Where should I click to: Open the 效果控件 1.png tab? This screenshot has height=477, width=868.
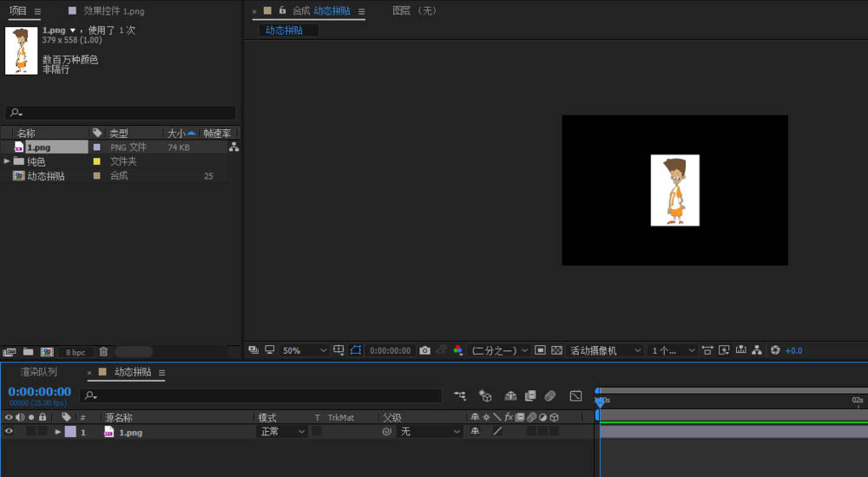coord(113,11)
